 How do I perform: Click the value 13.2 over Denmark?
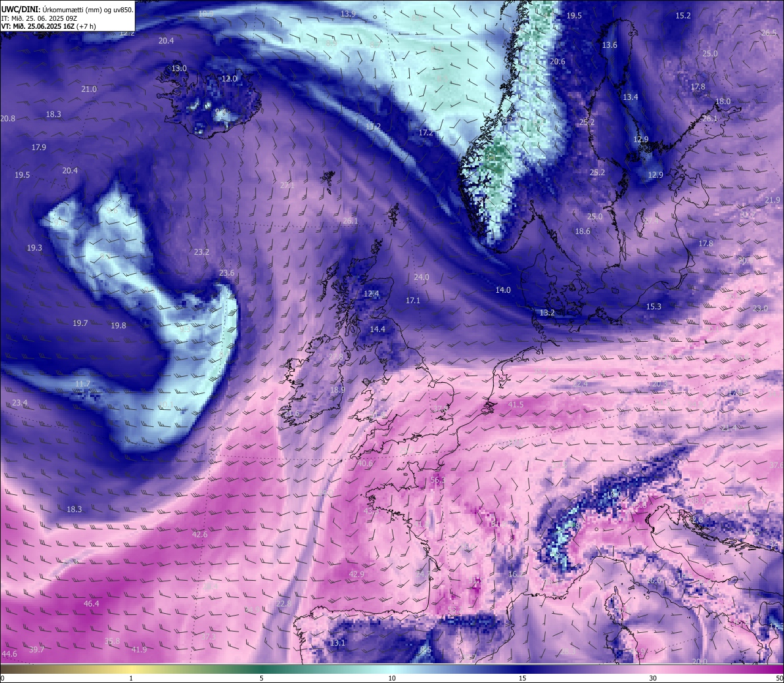pyautogui.click(x=547, y=313)
